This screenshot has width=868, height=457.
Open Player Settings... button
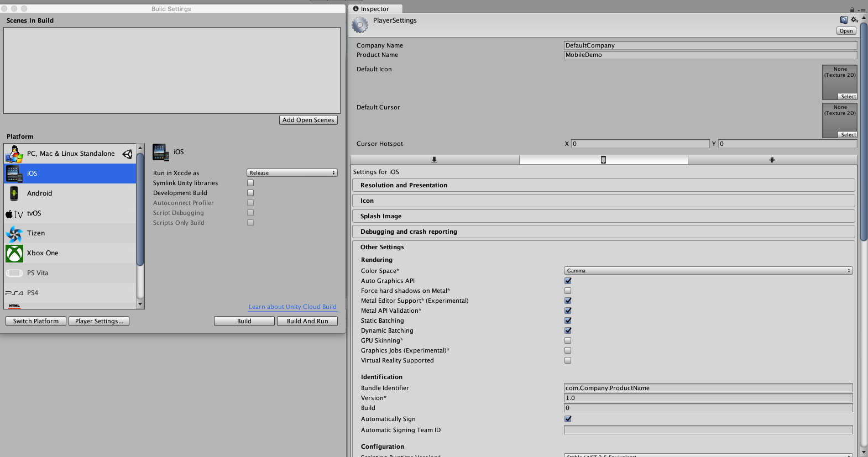coord(99,321)
